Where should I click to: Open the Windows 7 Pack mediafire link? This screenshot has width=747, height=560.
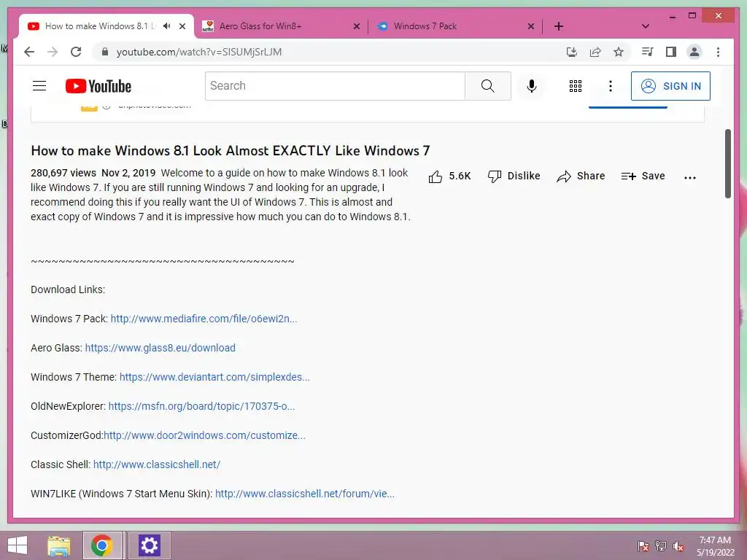204,319
